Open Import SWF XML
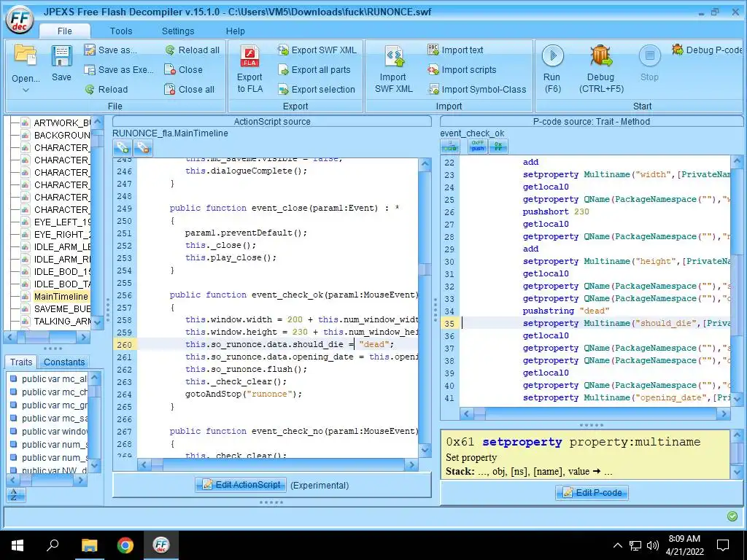747x560 pixels. click(393, 69)
